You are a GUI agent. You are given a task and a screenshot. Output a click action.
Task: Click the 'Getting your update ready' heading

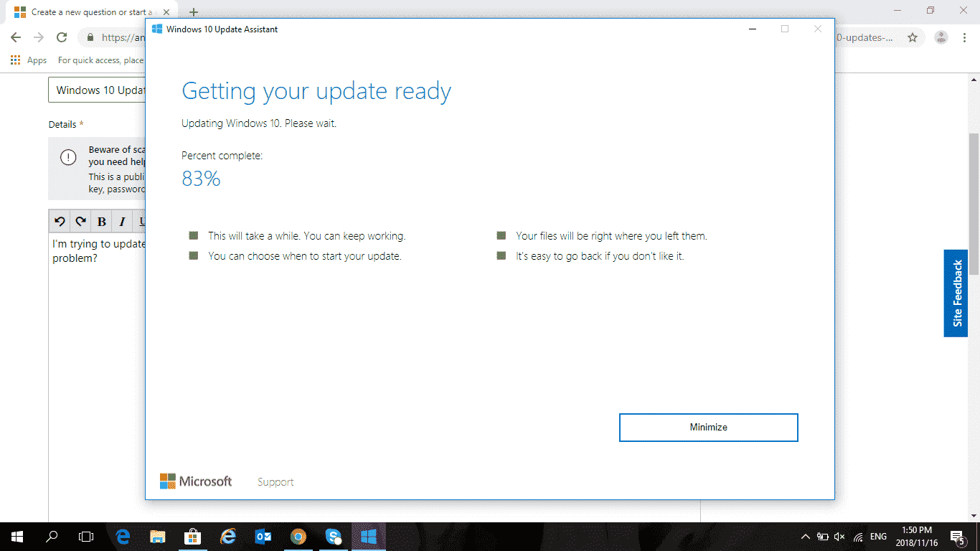[x=316, y=92]
